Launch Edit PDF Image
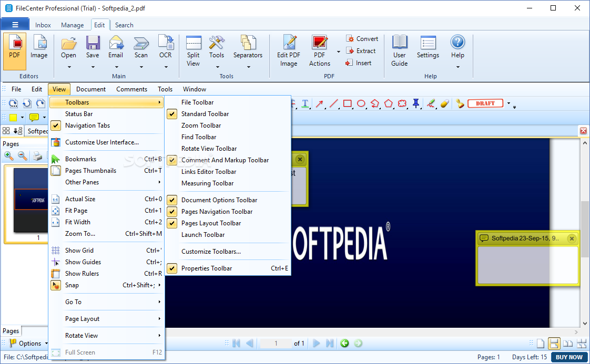 tap(289, 51)
